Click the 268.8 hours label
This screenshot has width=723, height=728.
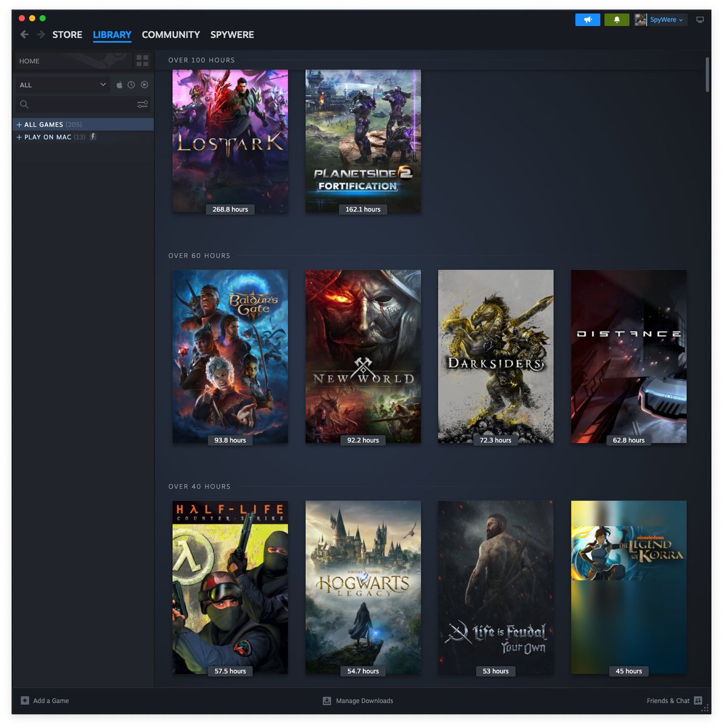pos(230,209)
